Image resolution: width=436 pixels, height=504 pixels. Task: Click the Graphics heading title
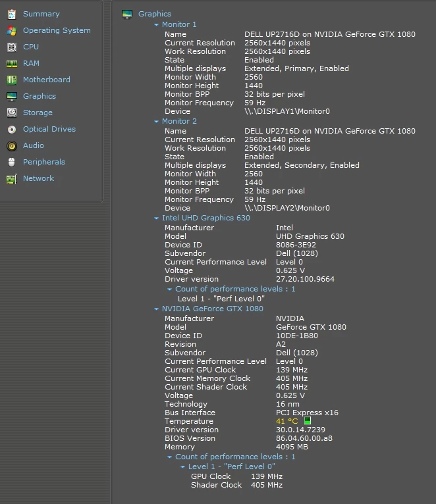pyautogui.click(x=155, y=14)
